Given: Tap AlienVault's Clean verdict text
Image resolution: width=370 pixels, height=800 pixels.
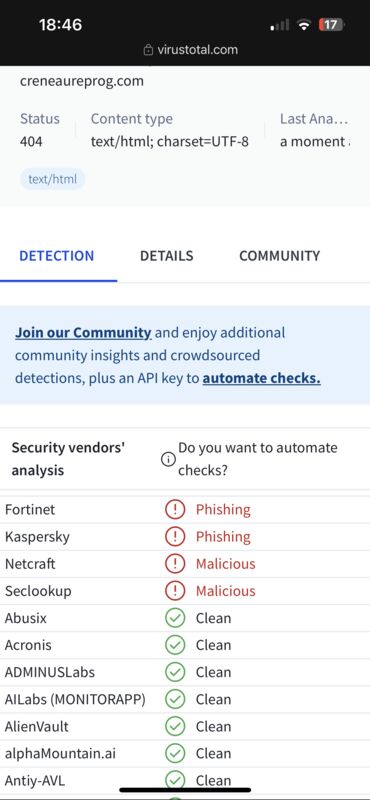Looking at the screenshot, I should pyautogui.click(x=213, y=726).
